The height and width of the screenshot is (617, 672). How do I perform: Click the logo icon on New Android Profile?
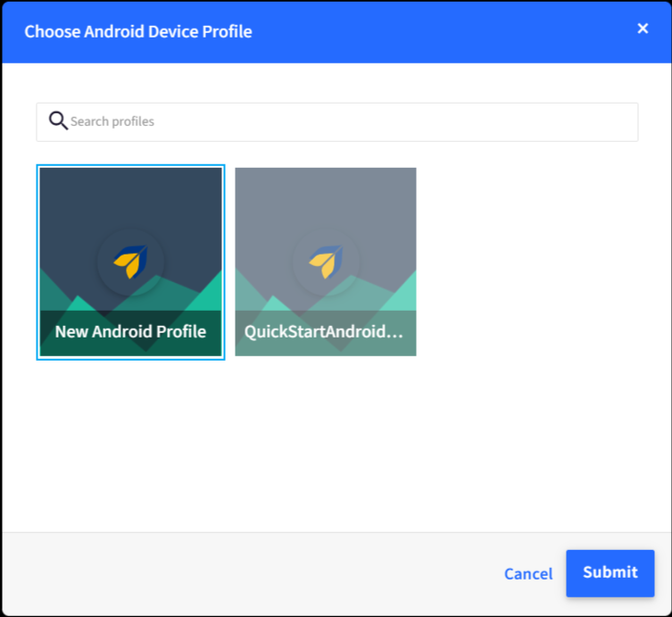130,262
